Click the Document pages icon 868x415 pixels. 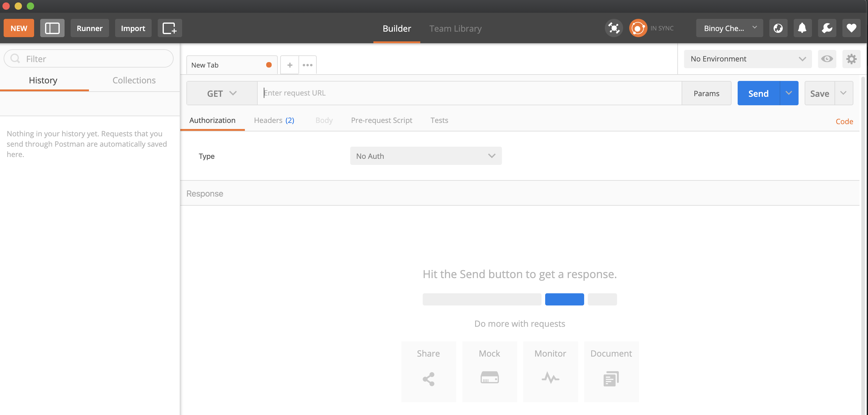611,379
